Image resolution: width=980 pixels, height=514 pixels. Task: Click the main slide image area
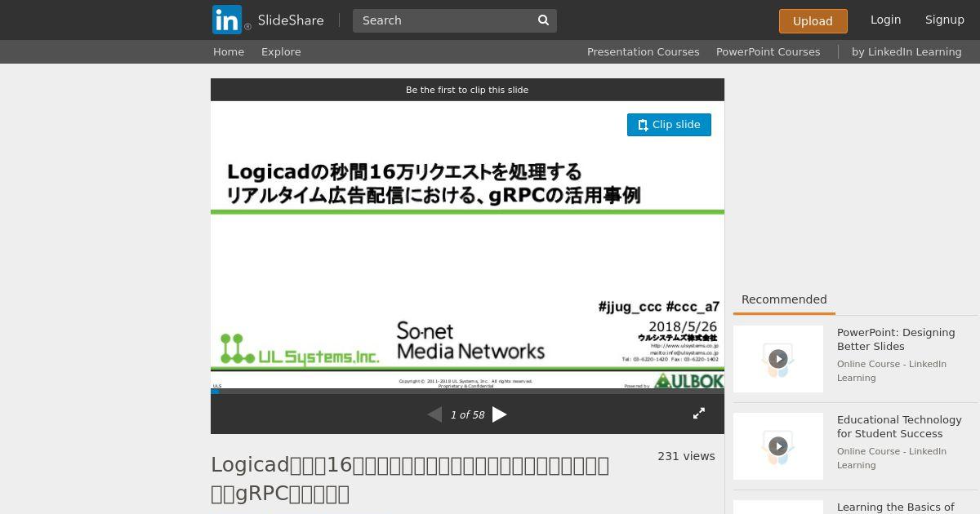click(467, 245)
